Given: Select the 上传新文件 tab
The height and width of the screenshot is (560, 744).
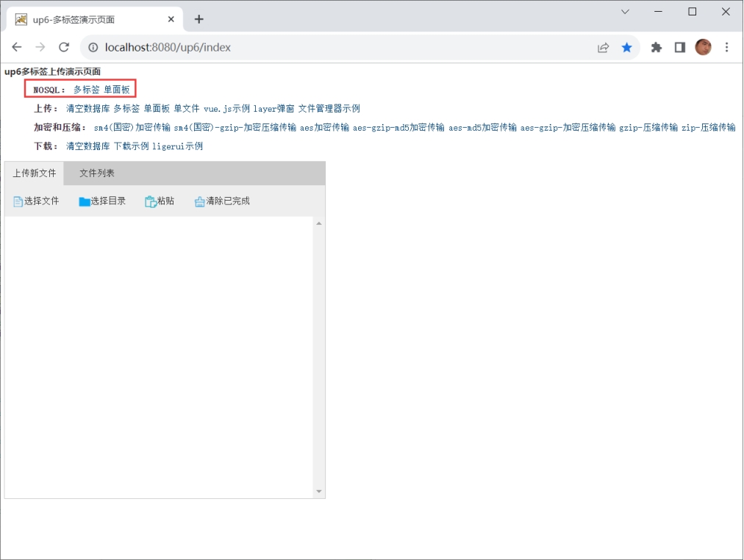Looking at the screenshot, I should point(35,173).
